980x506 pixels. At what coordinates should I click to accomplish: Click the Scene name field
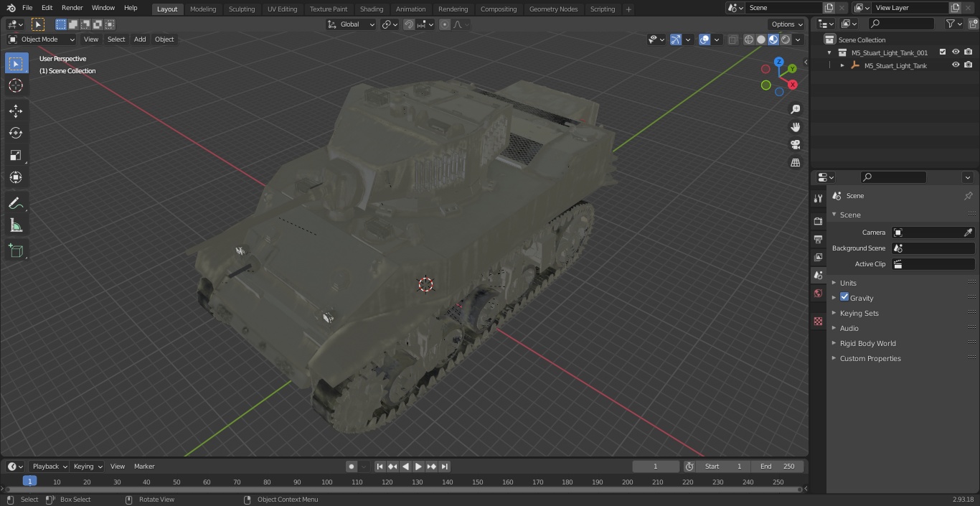783,8
